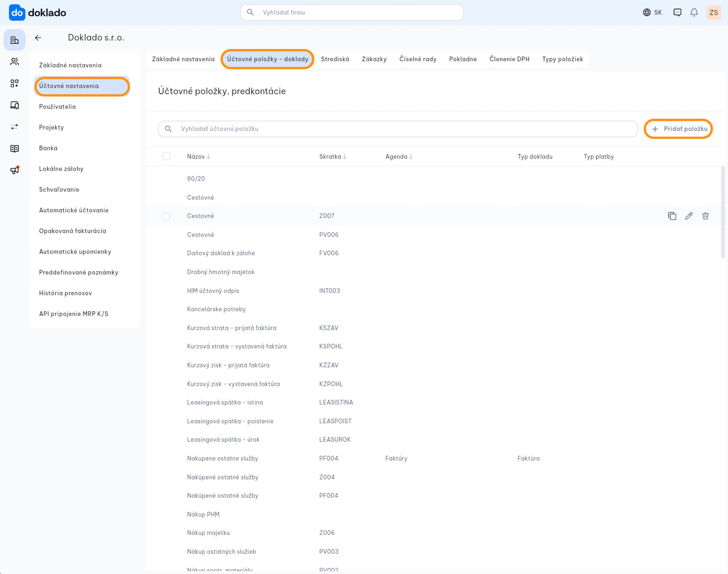Open API pripojenie MRP K/S in side menu

82,314
